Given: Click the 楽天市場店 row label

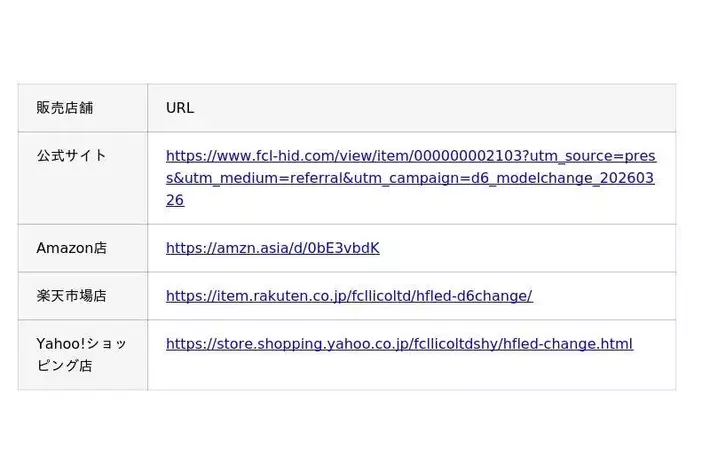Looking at the screenshot, I should pos(72,296).
